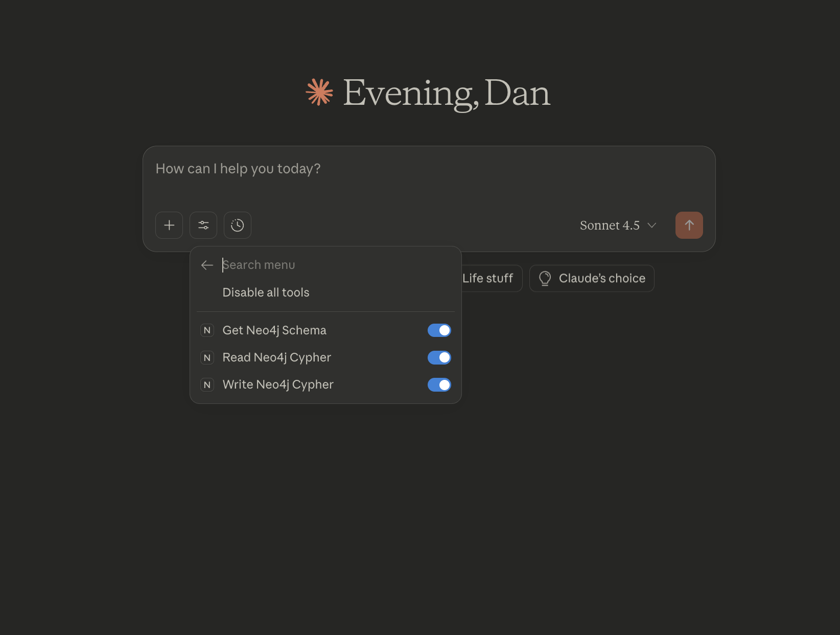Switch off the Write Neo4j Cypher toggle
Viewport: 840px width, 635px height.
click(439, 384)
